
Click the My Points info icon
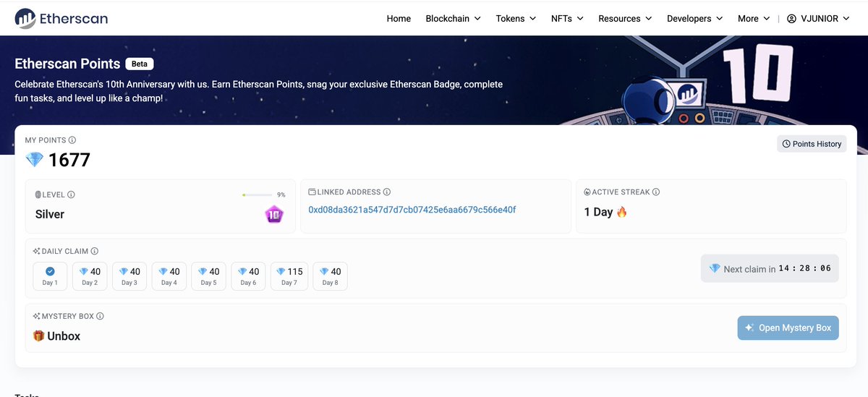click(72, 140)
